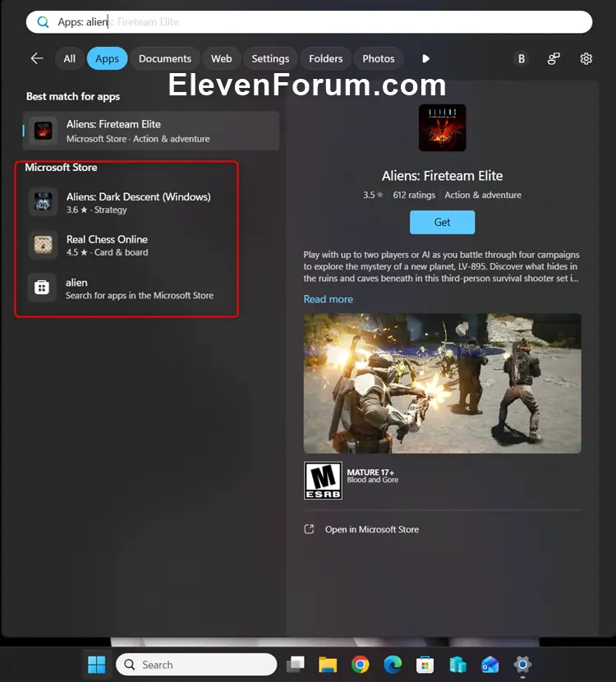Switch to the Settings filter

coord(270,58)
